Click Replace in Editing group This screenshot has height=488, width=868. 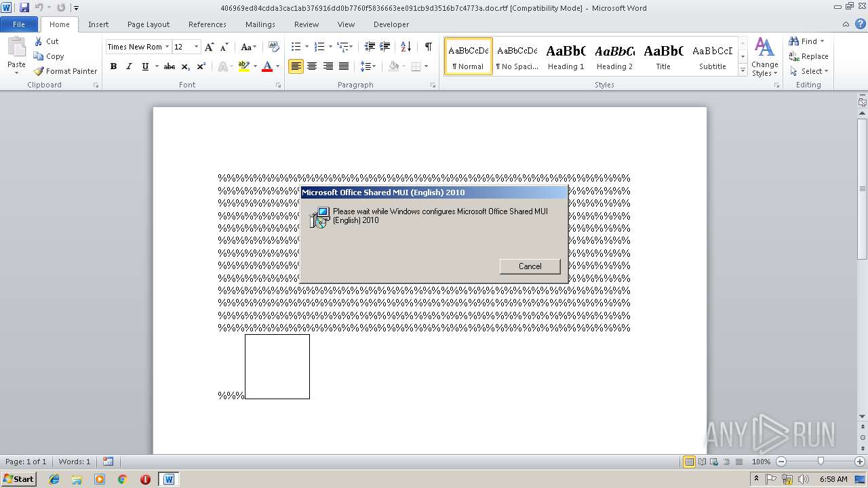(808, 56)
